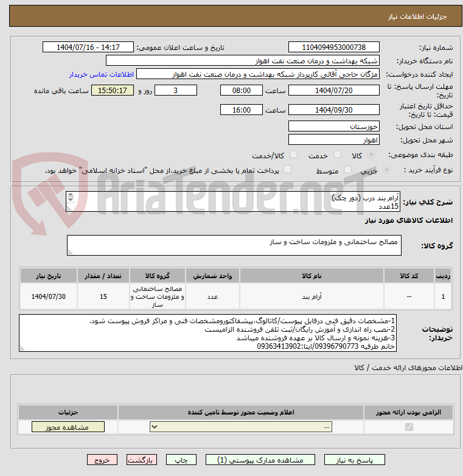Open the اعلام وضعیت مجوز dropdown
463x476 pixels.
pyautogui.click(x=241, y=427)
